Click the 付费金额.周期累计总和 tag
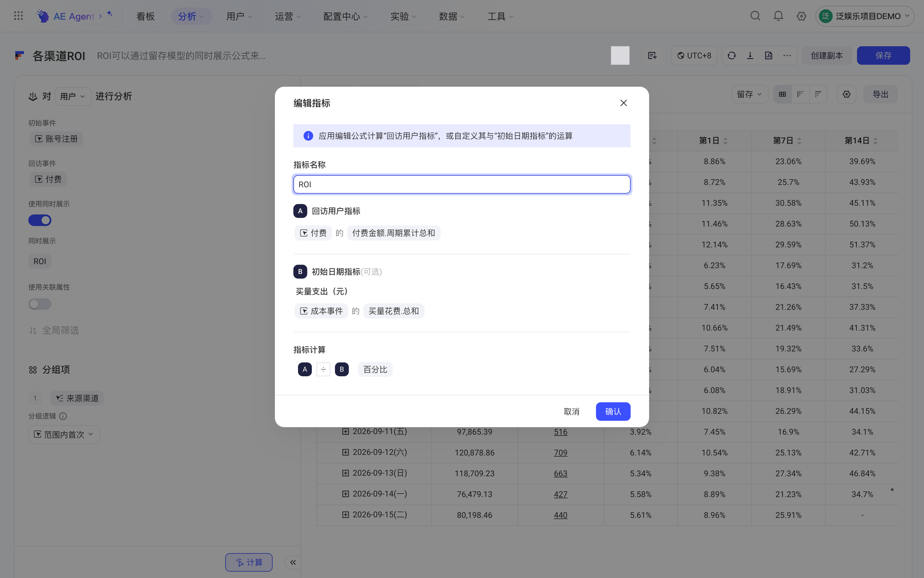The image size is (924, 578). (394, 233)
